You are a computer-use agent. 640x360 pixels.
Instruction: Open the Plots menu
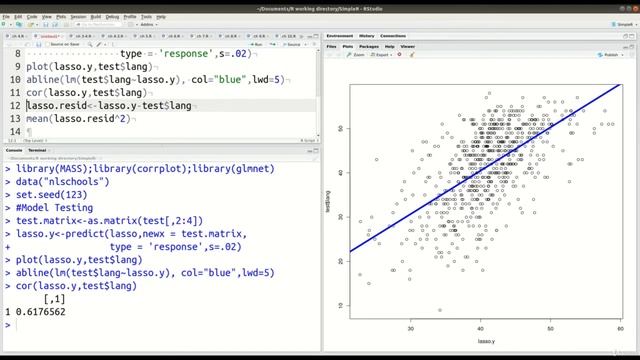(61, 17)
